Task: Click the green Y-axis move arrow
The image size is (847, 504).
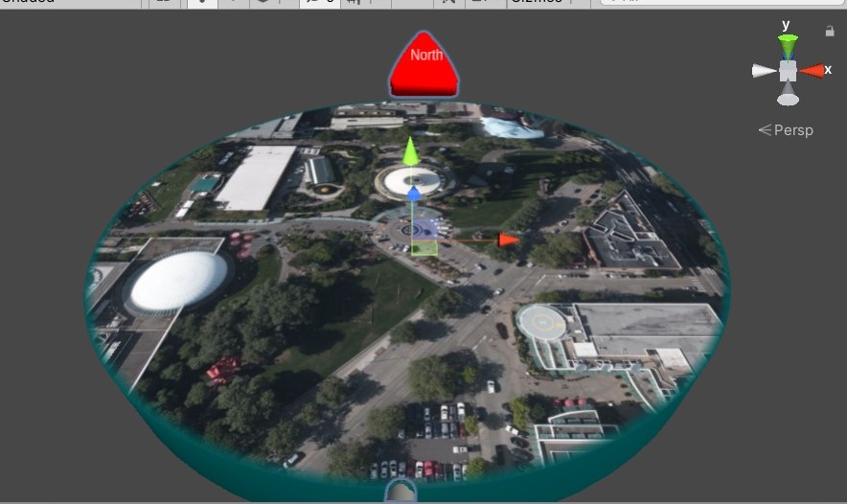Action: [410, 151]
